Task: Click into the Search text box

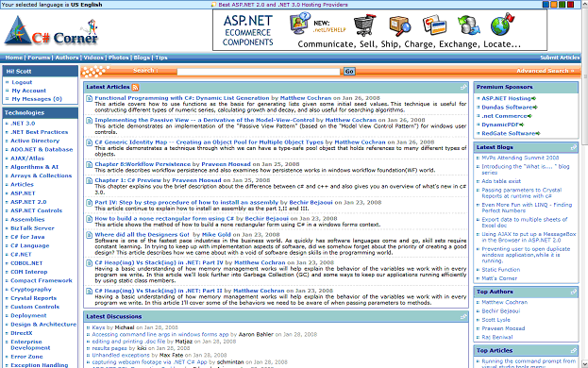Action: [x=259, y=72]
